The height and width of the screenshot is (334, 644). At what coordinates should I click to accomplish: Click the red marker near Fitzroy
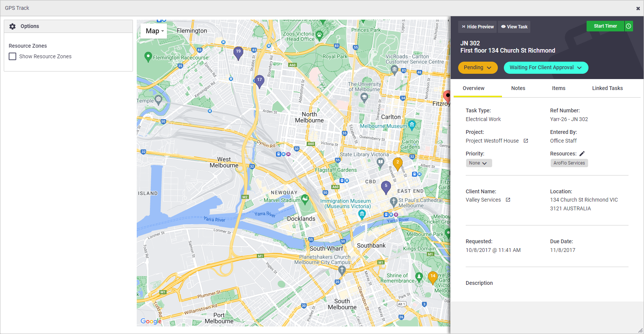[447, 97]
